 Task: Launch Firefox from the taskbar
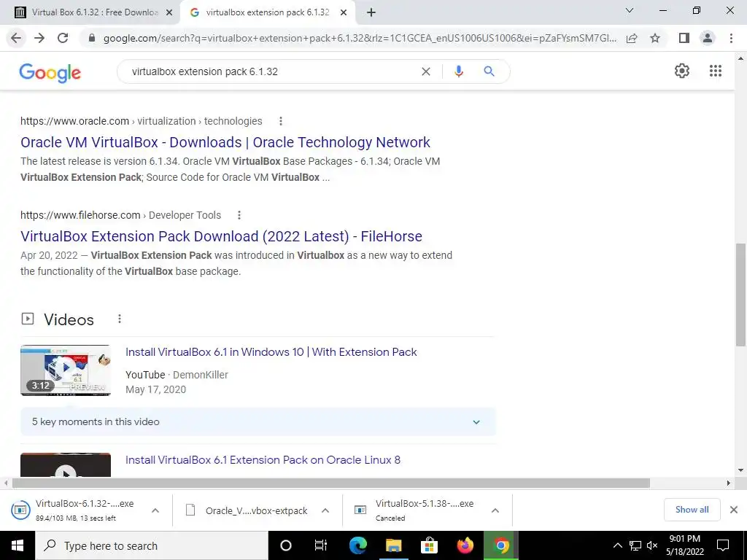click(x=465, y=545)
